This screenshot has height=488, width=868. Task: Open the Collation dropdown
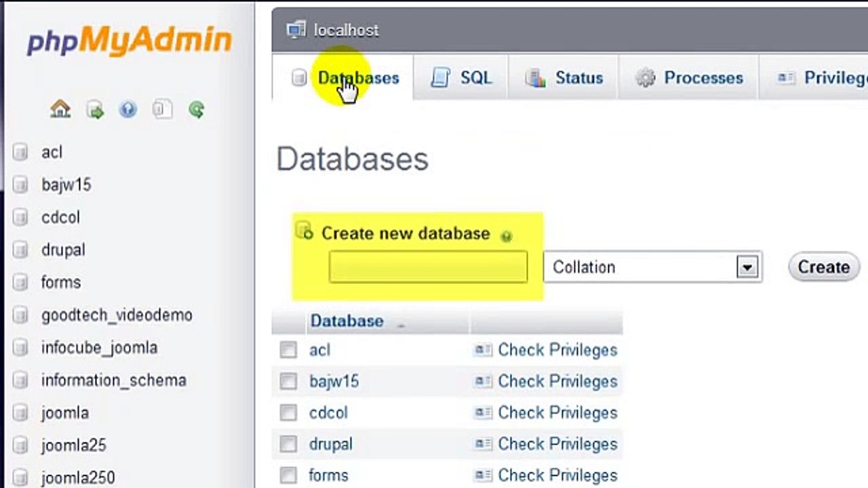pyautogui.click(x=652, y=267)
